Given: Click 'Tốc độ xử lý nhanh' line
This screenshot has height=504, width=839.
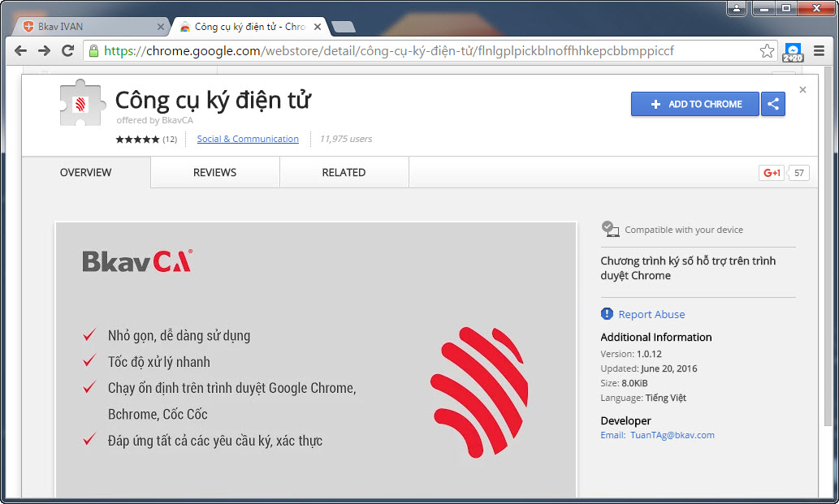Looking at the screenshot, I should 159,362.
